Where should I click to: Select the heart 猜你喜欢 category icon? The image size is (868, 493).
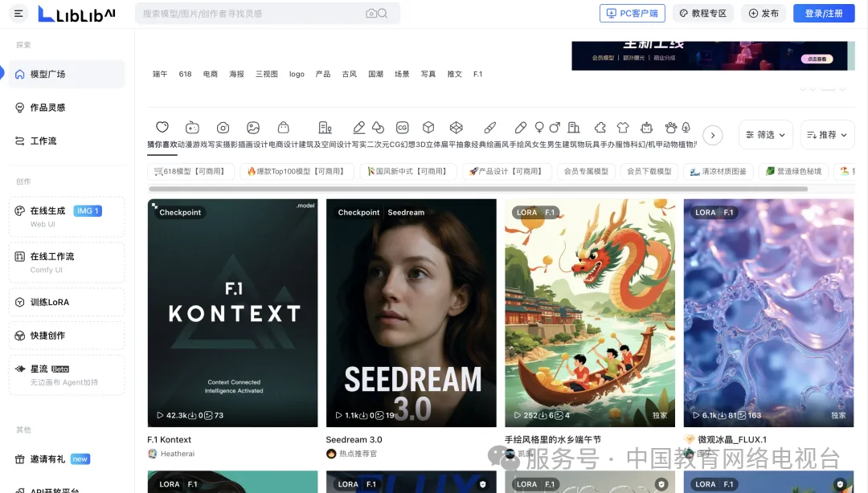(162, 127)
